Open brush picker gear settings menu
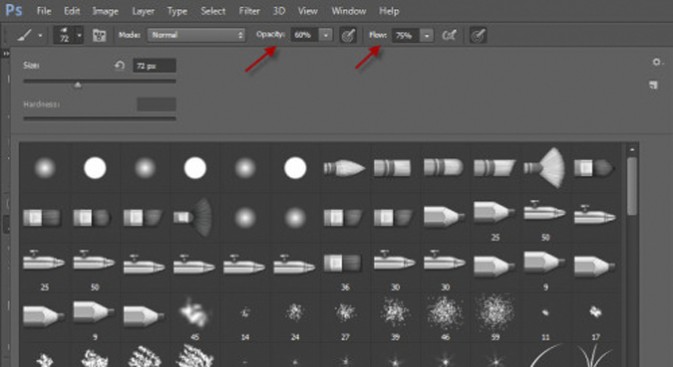Viewport: 673px width, 367px height. [657, 62]
